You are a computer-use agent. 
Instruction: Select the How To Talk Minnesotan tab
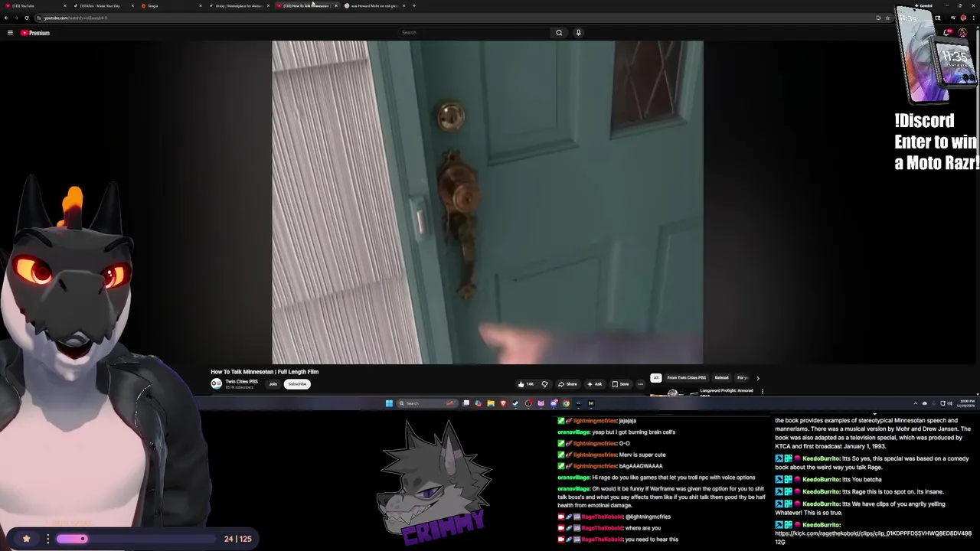click(306, 5)
